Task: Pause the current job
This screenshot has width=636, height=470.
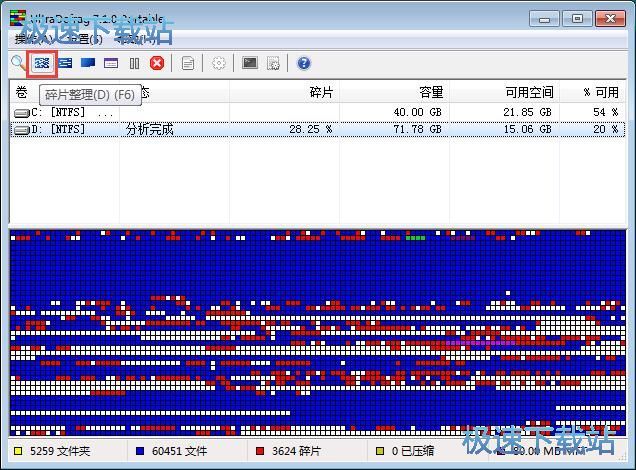Action: pyautogui.click(x=134, y=64)
